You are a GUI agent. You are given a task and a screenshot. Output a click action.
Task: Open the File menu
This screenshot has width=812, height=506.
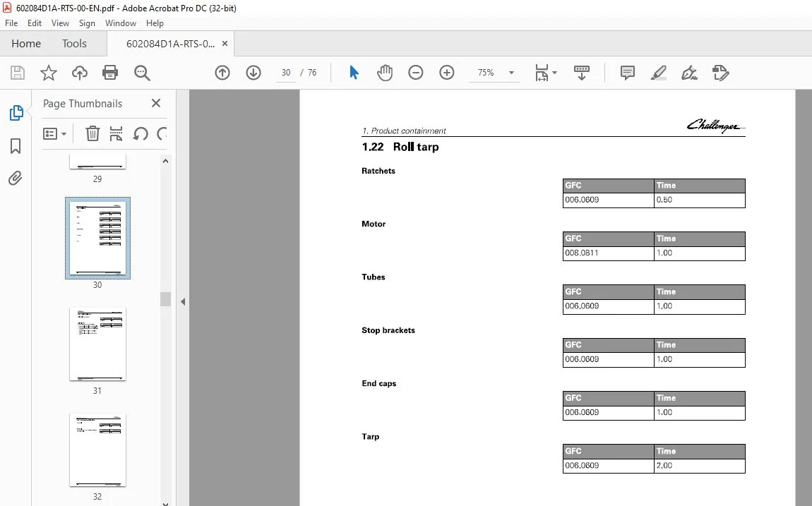click(x=11, y=23)
